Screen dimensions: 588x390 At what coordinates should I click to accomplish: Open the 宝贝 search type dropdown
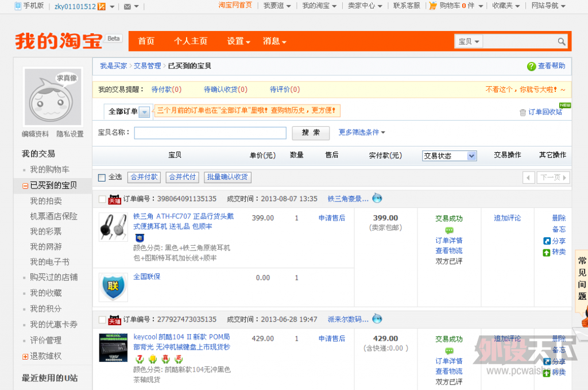click(x=469, y=41)
